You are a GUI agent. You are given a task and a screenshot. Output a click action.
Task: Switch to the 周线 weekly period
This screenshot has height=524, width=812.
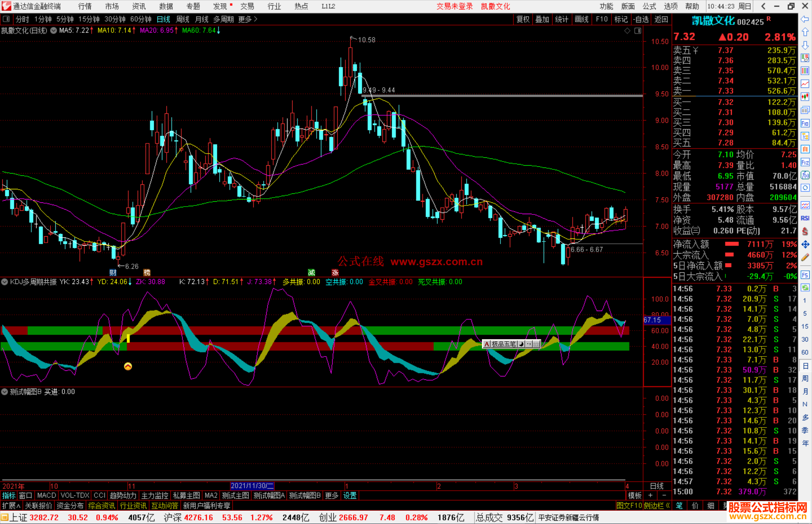[183, 19]
